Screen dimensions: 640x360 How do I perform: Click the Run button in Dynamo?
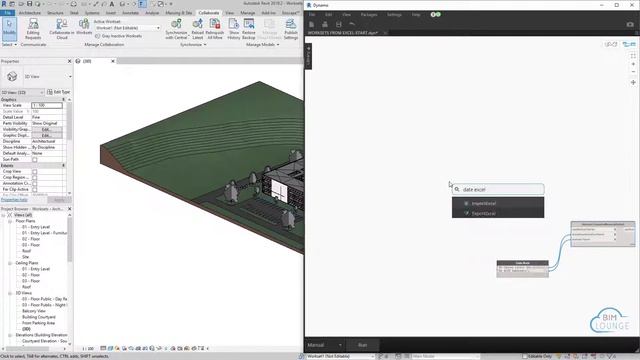[x=362, y=345]
